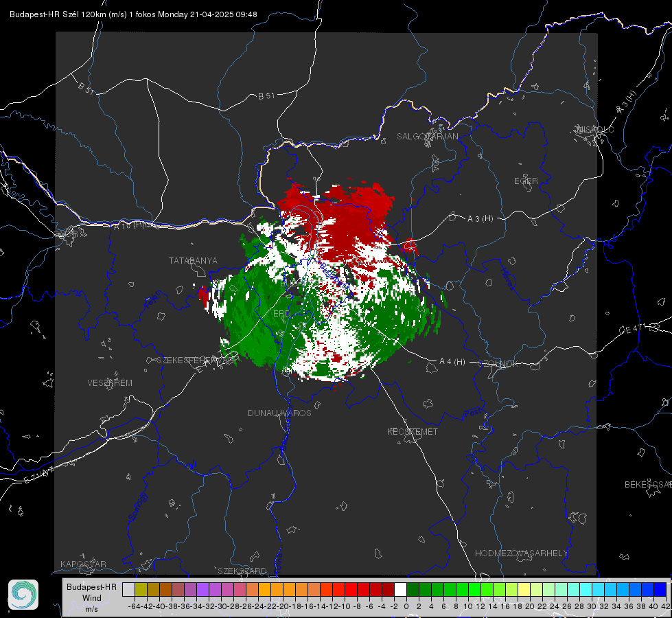
Task: Click the DUNAÚJVÁROS city label
Action: [279, 413]
